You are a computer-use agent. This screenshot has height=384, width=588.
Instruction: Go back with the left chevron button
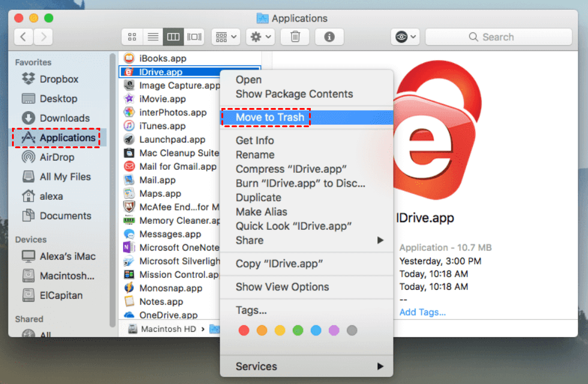(23, 37)
